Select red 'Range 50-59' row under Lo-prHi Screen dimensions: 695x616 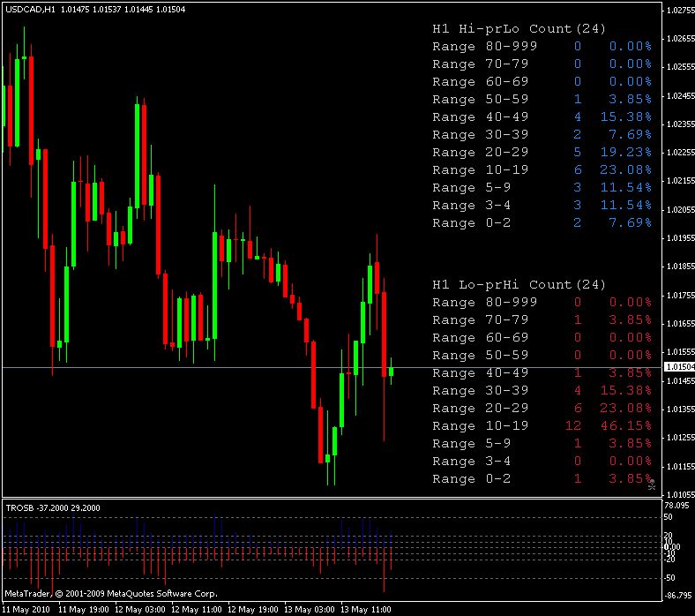coord(542,356)
